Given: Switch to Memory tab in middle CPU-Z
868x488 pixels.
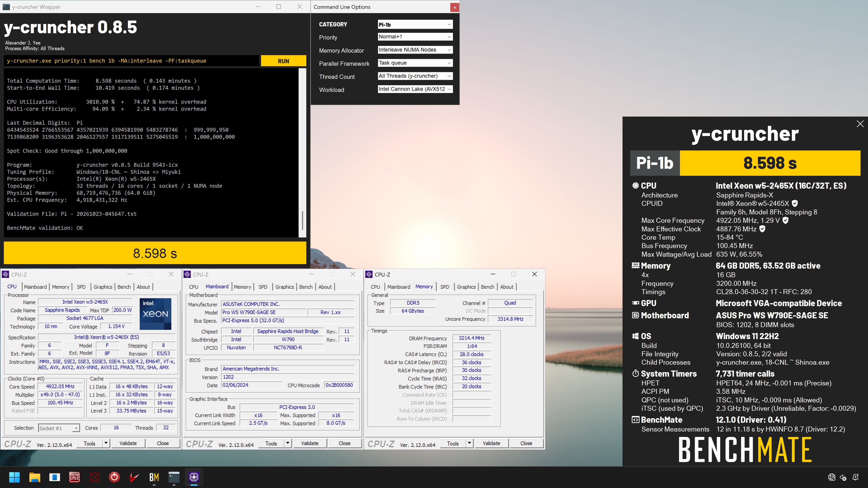Looking at the screenshot, I should [242, 287].
